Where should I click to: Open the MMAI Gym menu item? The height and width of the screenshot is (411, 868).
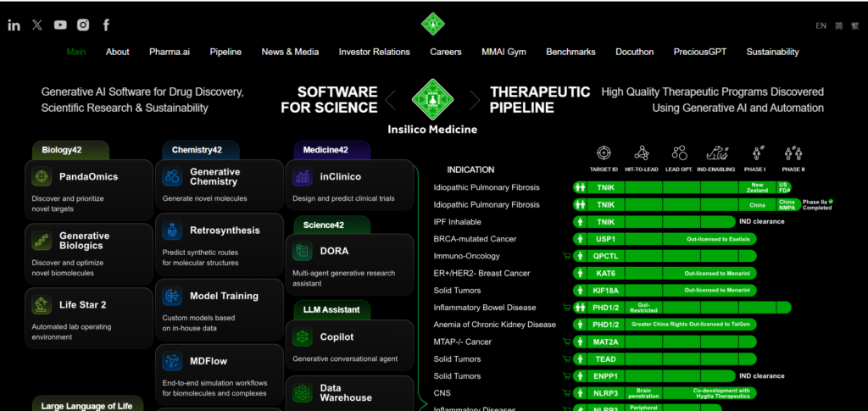pos(504,52)
